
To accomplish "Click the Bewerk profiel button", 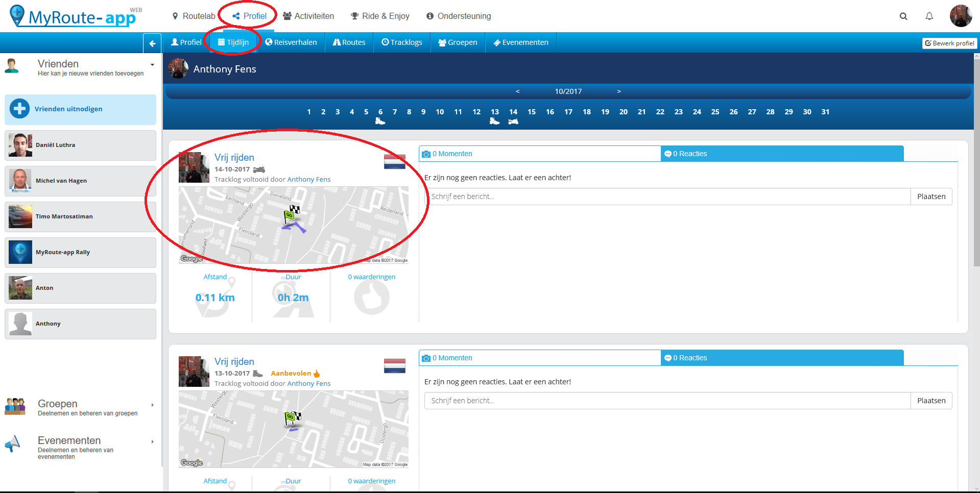I will tap(949, 43).
